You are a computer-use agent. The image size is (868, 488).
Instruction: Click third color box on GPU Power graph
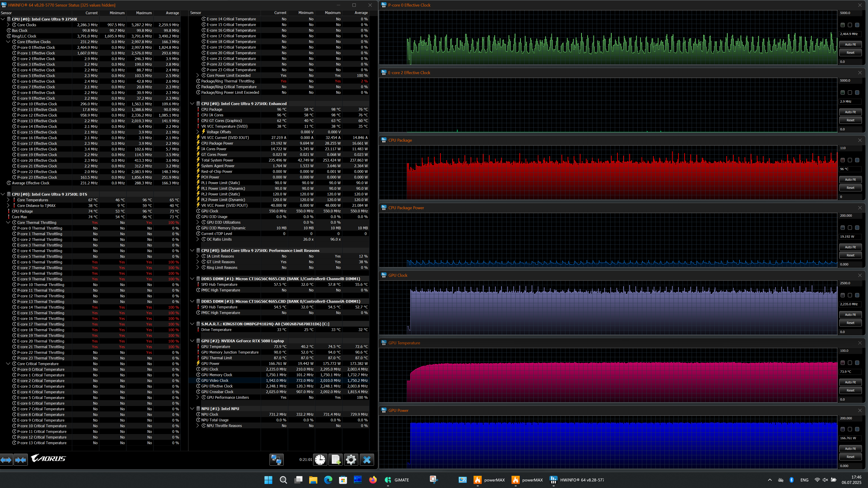(857, 429)
